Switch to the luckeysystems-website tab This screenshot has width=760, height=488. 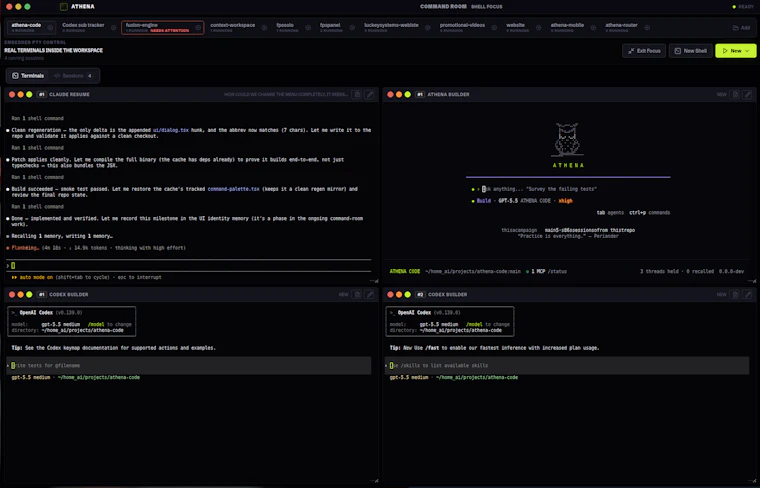pos(391,28)
